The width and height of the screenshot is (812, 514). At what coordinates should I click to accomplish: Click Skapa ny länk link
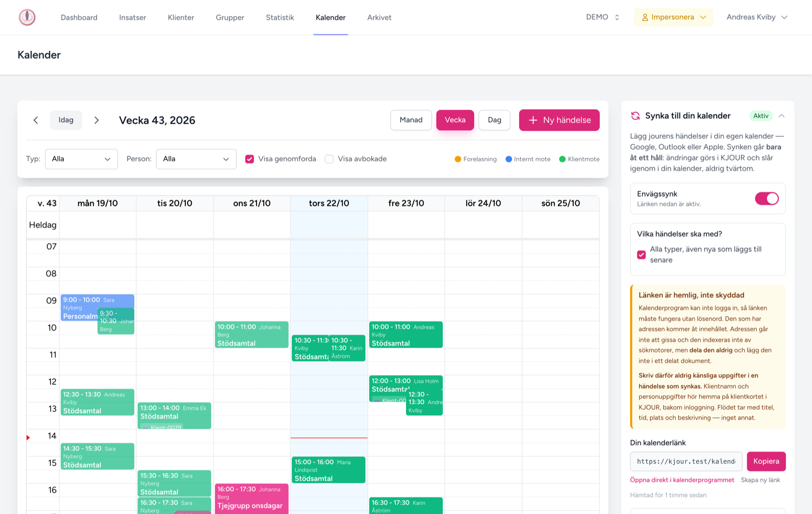pyautogui.click(x=760, y=480)
